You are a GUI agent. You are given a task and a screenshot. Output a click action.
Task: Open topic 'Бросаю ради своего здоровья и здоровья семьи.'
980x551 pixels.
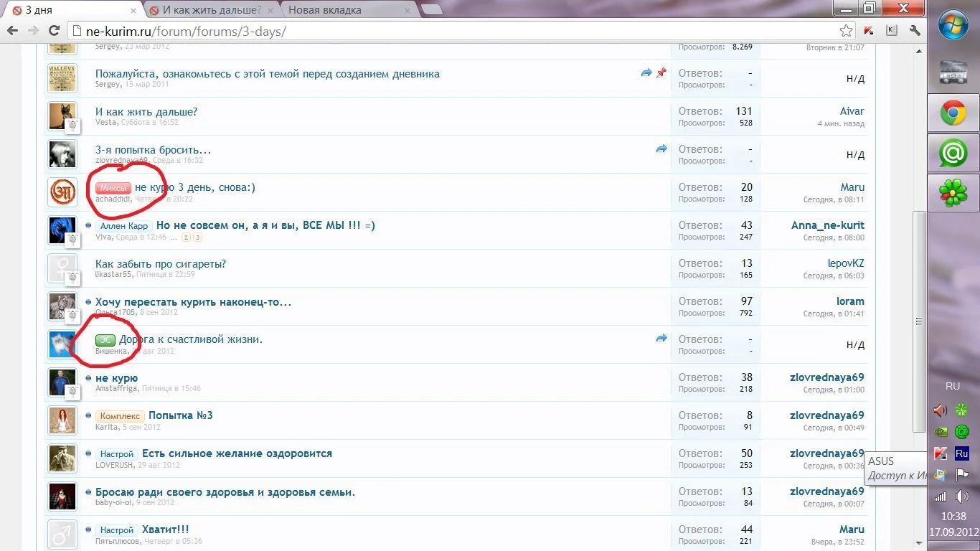tap(225, 491)
